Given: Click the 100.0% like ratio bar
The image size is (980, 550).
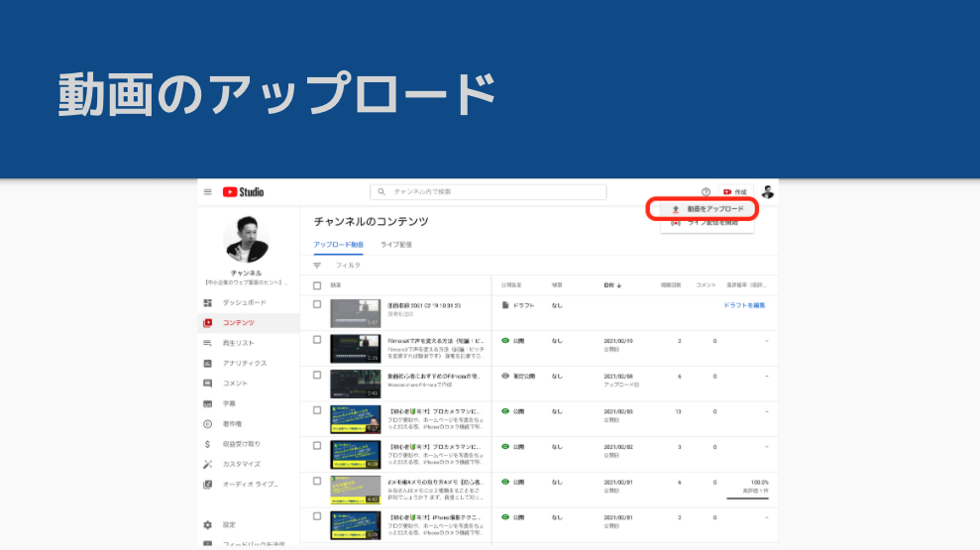Looking at the screenshot, I should click(x=747, y=498).
